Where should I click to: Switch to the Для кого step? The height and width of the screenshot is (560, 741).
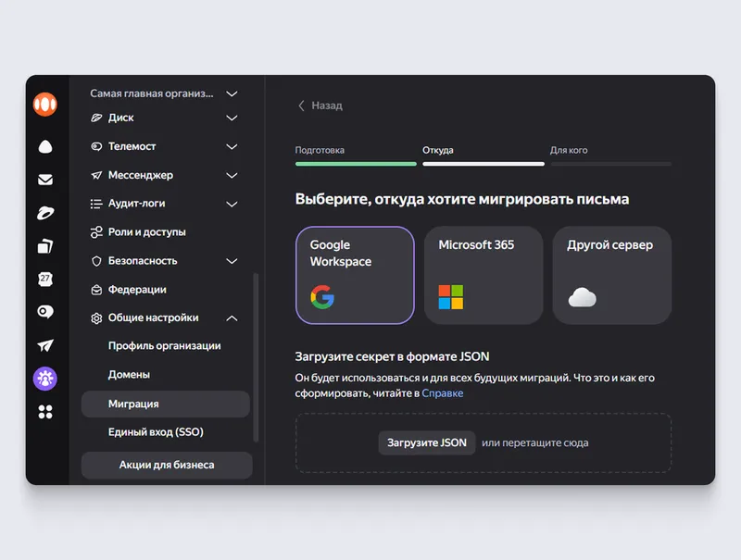coord(569,150)
